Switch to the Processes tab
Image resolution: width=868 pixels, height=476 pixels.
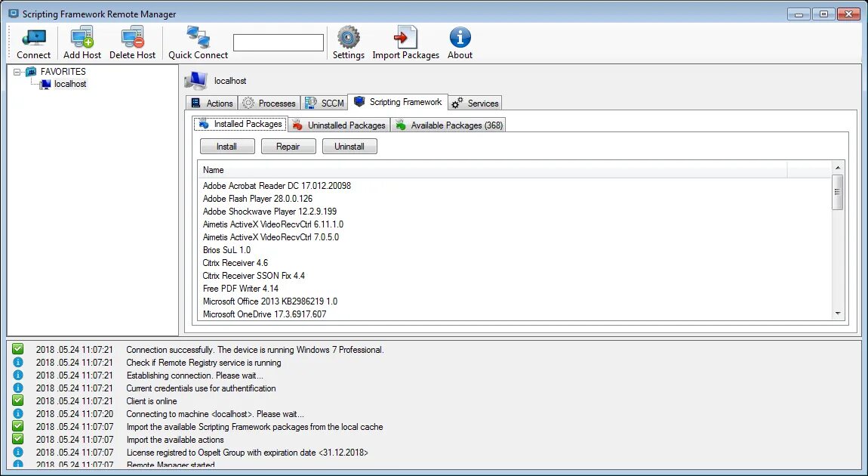[x=269, y=103]
